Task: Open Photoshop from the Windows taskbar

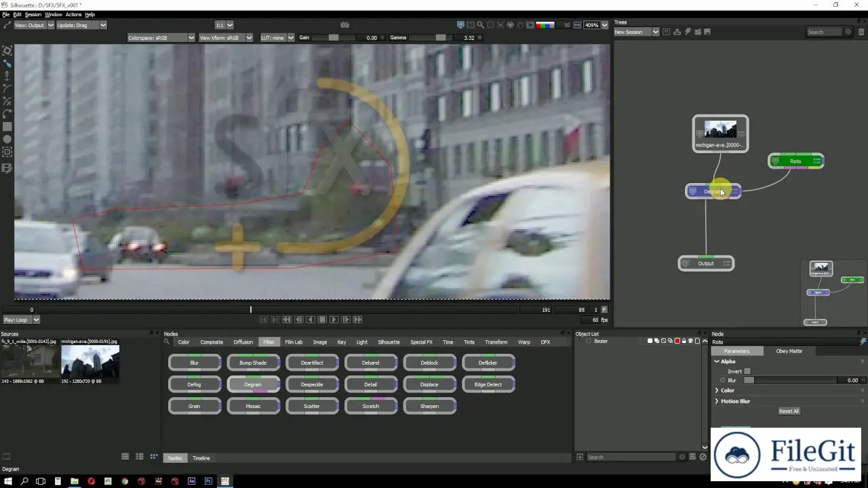Action: [208, 481]
